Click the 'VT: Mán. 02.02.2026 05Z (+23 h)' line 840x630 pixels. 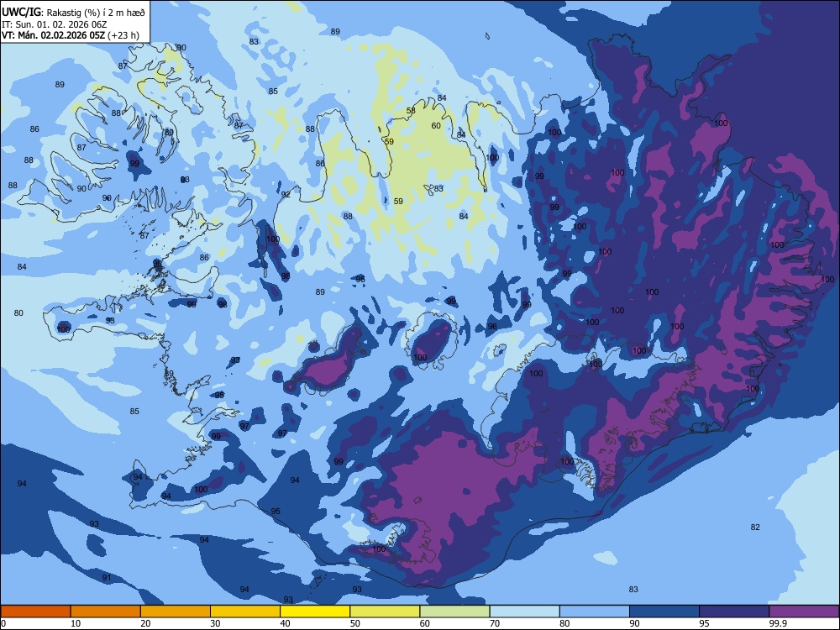[x=71, y=35]
